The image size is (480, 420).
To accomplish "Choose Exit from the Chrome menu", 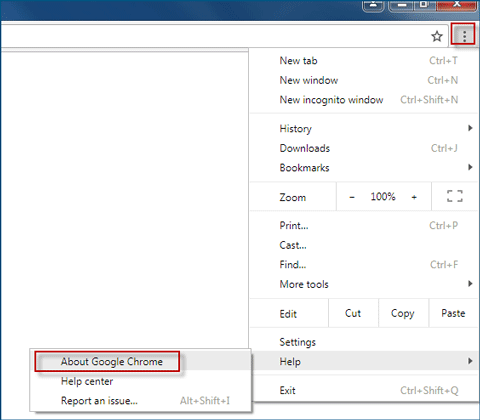I will [x=364, y=390].
